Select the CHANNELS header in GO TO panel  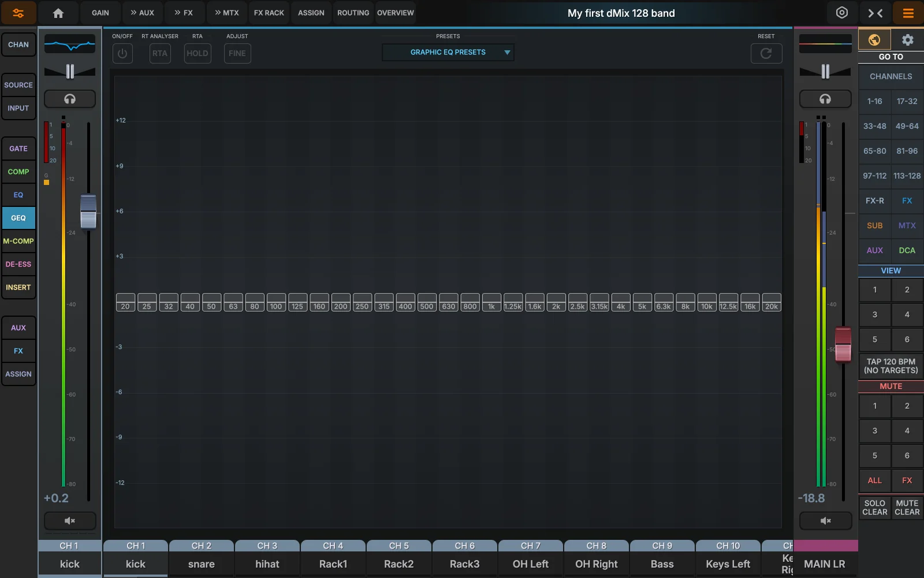(x=891, y=76)
